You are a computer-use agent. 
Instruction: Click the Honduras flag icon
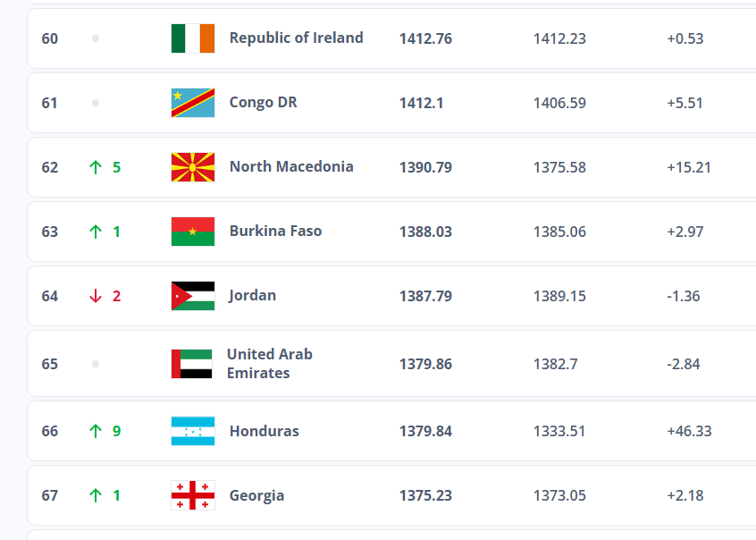[193, 431]
